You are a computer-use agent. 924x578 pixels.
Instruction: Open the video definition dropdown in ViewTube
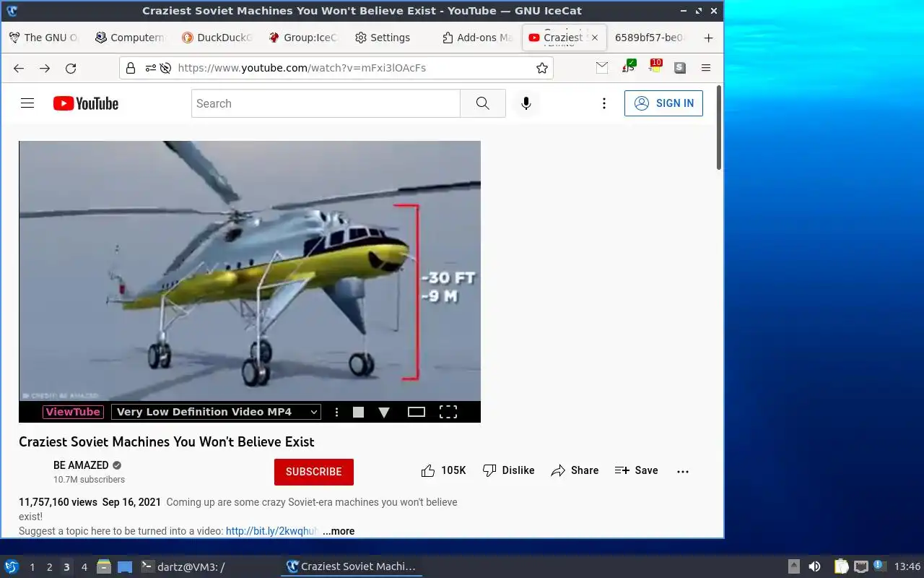(x=216, y=412)
